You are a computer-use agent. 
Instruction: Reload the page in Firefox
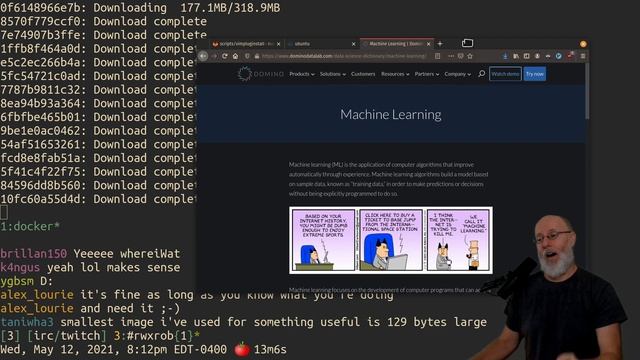[x=224, y=56]
